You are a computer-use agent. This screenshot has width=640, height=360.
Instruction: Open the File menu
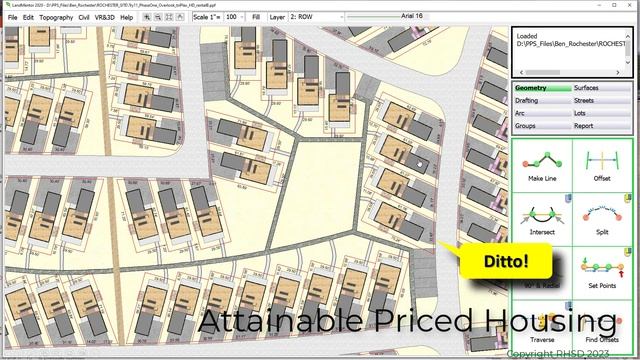click(x=13, y=17)
